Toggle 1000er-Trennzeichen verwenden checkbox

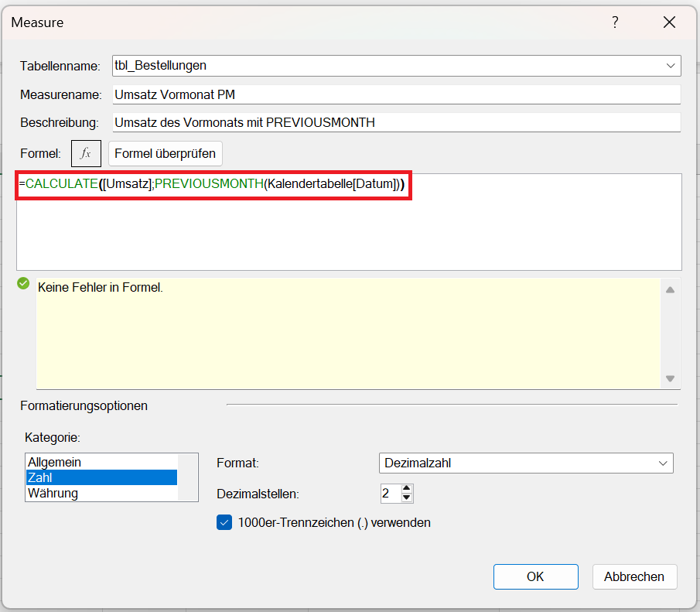pyautogui.click(x=224, y=522)
